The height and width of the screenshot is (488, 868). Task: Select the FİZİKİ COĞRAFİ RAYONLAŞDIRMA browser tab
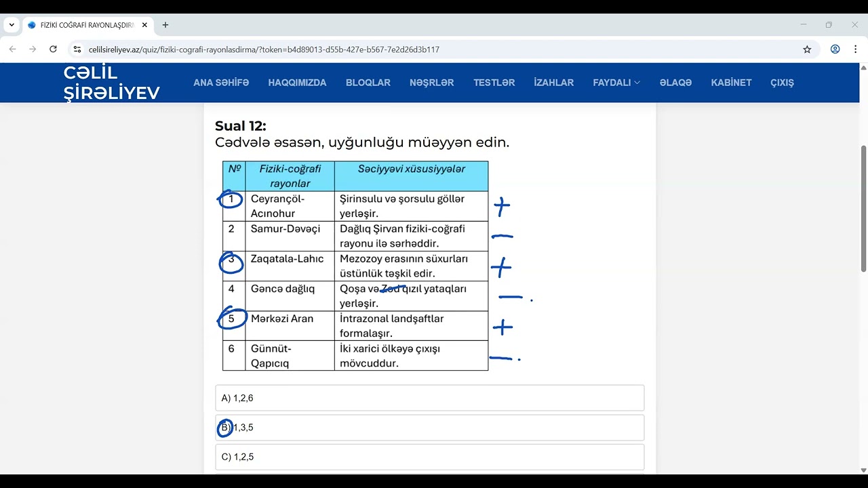click(87, 25)
